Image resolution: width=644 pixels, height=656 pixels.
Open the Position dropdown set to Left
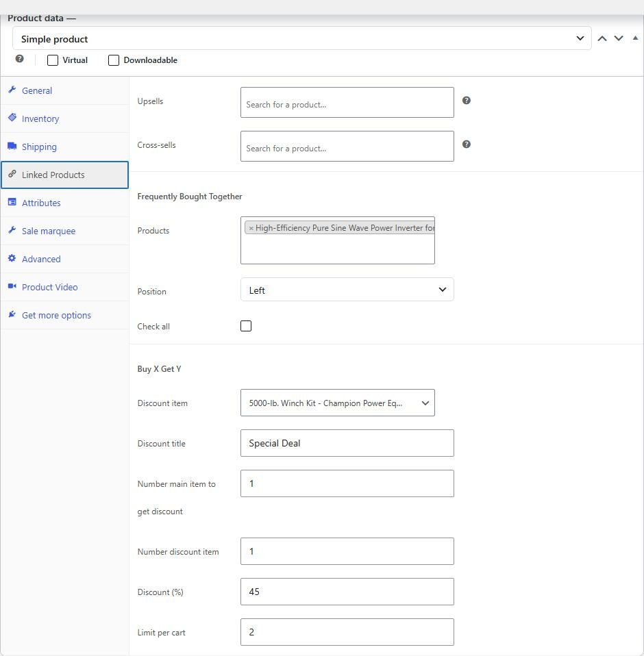coord(347,290)
